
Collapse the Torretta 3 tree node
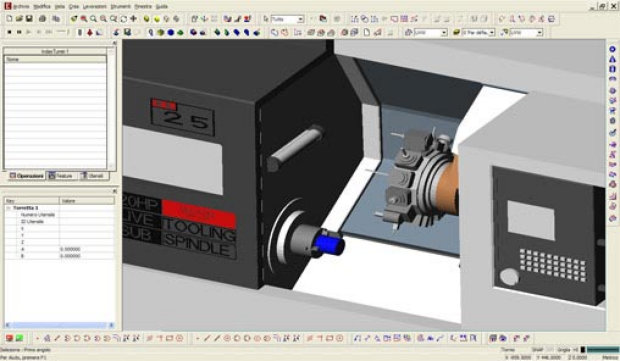(x=8, y=208)
